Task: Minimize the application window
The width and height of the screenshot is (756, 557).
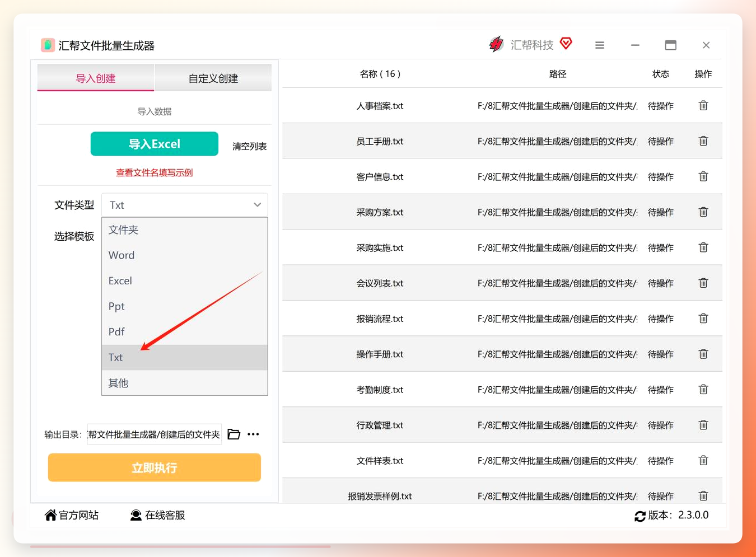Action: point(635,45)
